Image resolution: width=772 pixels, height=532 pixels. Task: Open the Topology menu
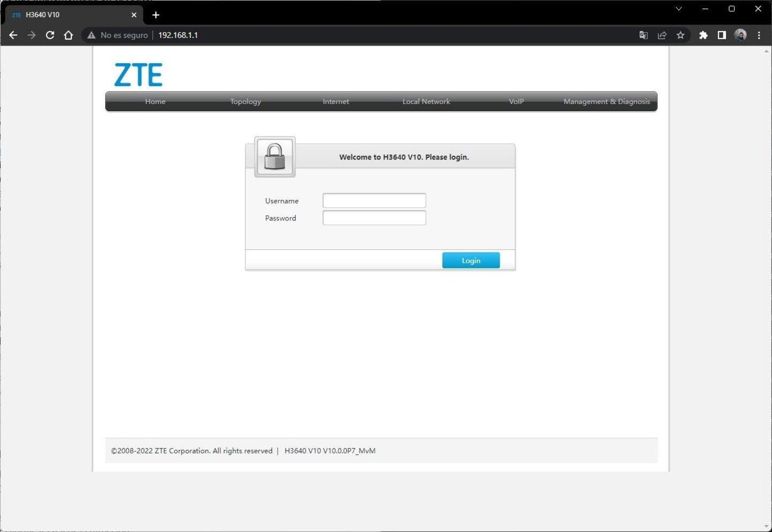coord(246,101)
